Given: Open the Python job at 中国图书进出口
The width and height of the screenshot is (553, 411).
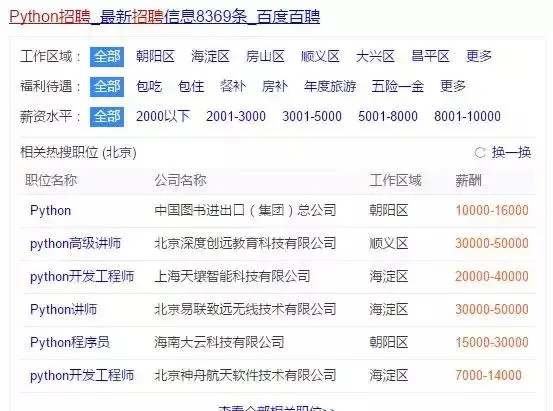Looking at the screenshot, I should [x=50, y=211].
